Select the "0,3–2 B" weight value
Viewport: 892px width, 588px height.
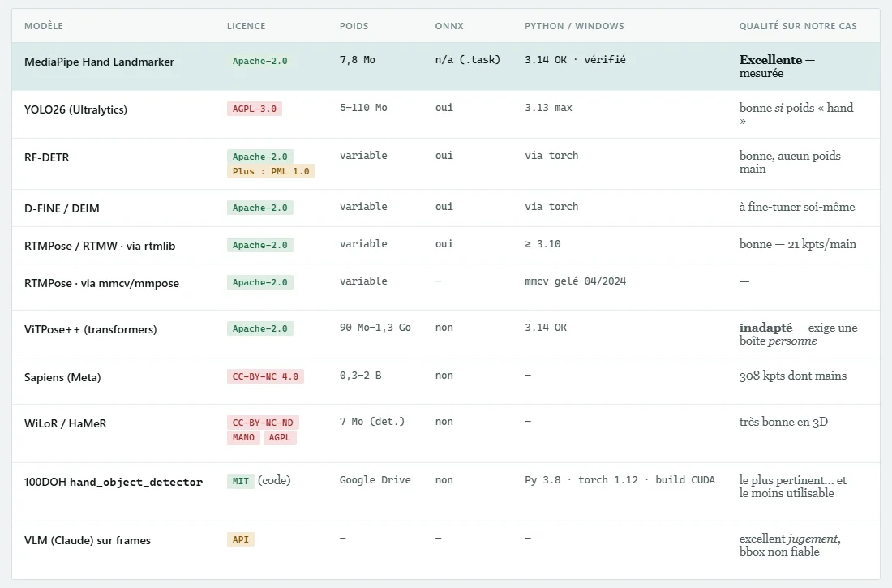click(x=361, y=376)
